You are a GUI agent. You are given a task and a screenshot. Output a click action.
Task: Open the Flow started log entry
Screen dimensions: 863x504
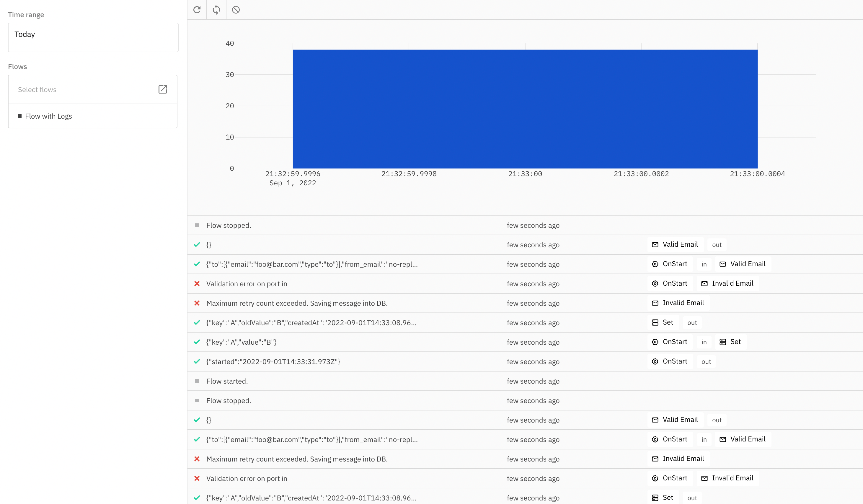(x=227, y=381)
